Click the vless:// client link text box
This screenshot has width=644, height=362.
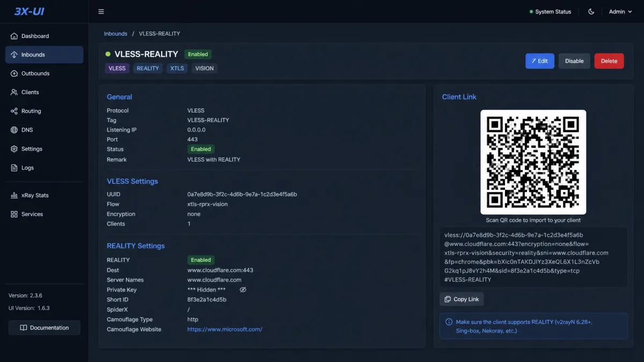(x=533, y=257)
